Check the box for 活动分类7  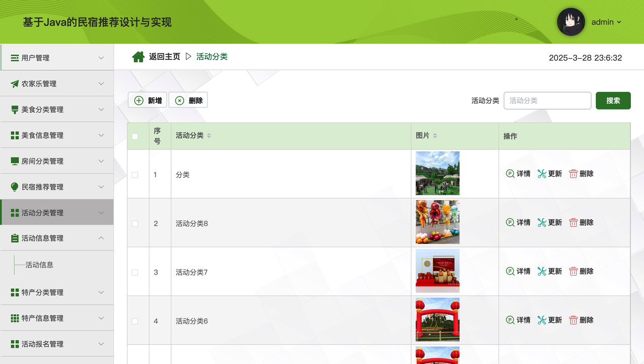point(135,272)
